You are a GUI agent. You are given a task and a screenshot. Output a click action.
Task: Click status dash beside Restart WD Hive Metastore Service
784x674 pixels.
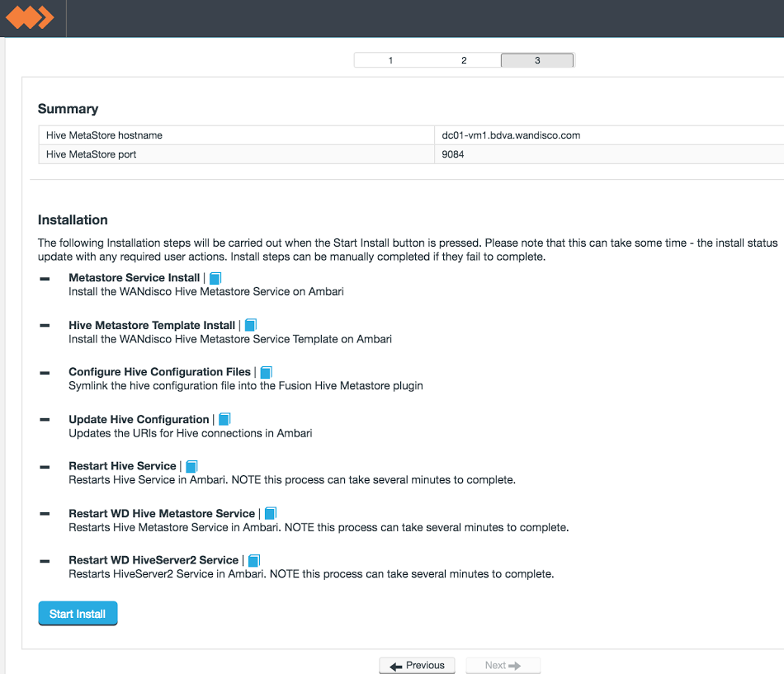(45, 513)
